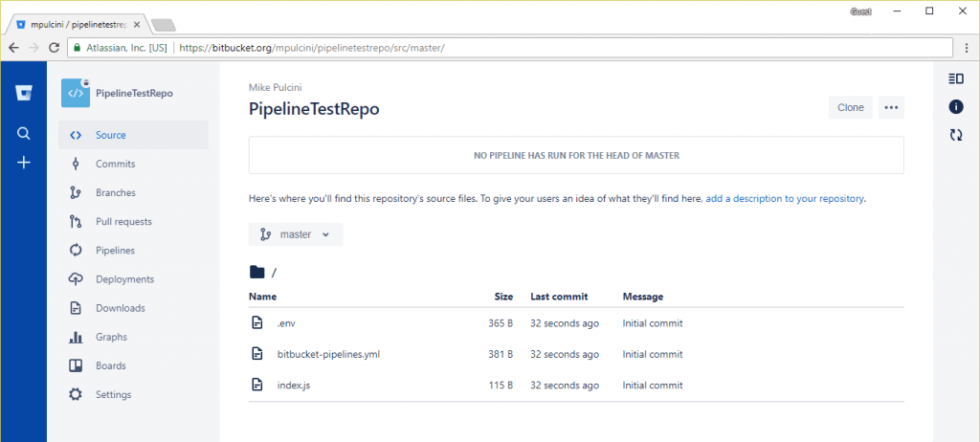Open the bitbucket-pipelines.yml file
This screenshot has width=980, height=442.
328,354
